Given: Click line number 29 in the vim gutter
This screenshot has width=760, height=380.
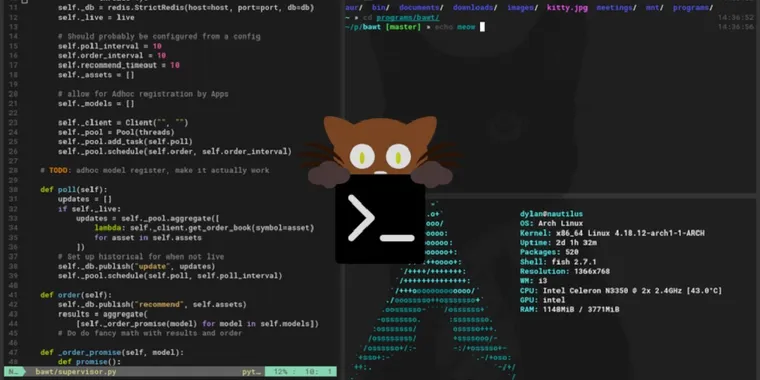Looking at the screenshot, I should pyautogui.click(x=13, y=180).
